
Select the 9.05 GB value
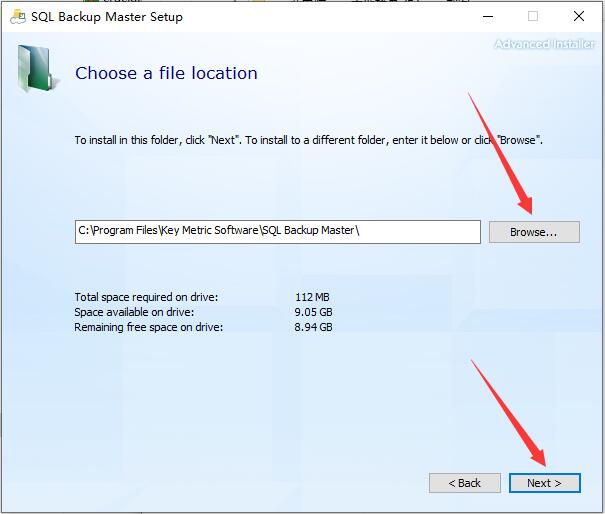click(313, 312)
